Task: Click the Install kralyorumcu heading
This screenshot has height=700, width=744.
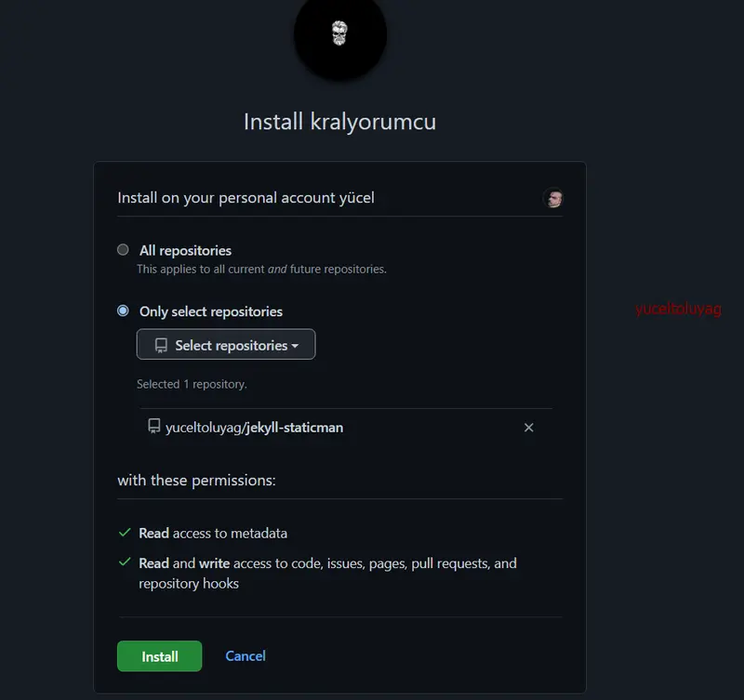Action: pyautogui.click(x=339, y=122)
